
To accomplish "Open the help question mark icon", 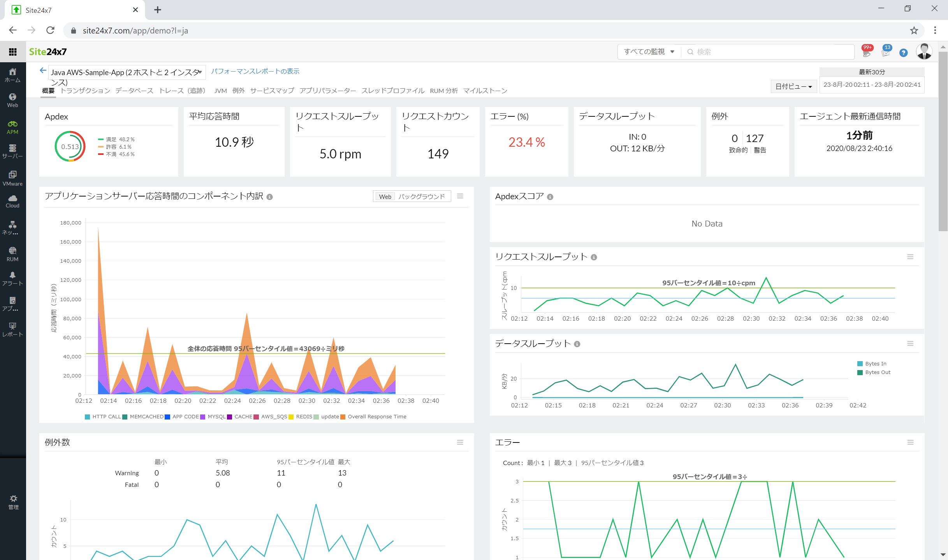I will tap(904, 53).
